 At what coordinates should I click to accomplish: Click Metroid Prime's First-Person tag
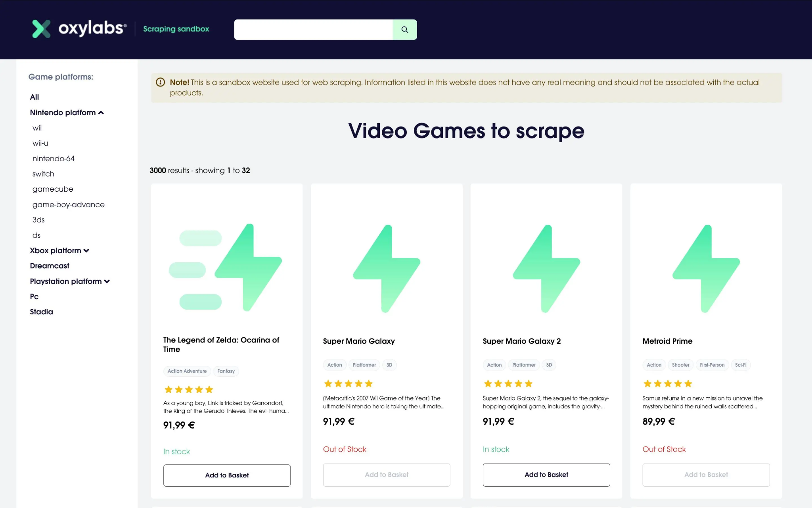(x=712, y=365)
